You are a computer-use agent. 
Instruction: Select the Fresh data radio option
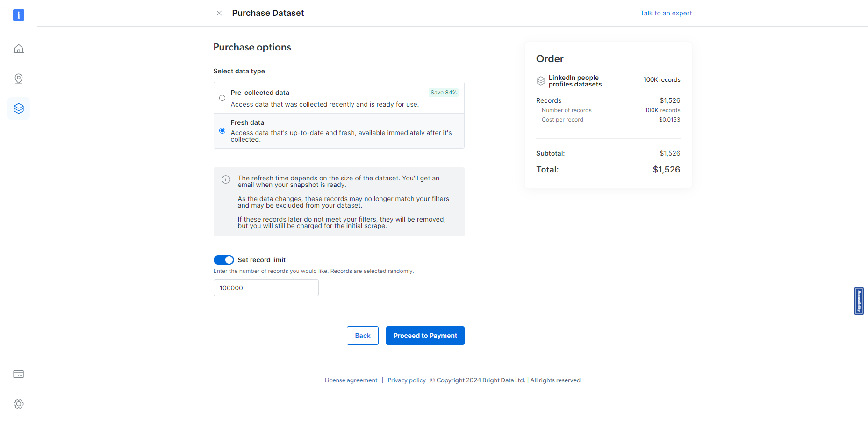point(222,131)
